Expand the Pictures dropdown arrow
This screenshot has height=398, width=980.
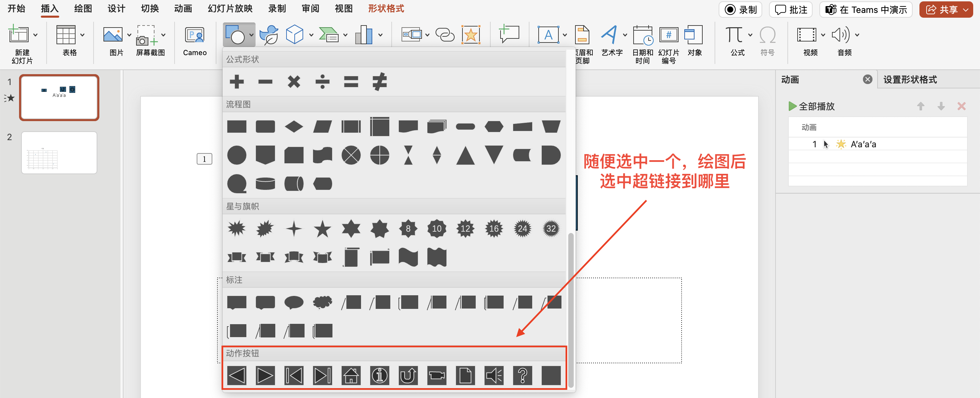pyautogui.click(x=129, y=35)
